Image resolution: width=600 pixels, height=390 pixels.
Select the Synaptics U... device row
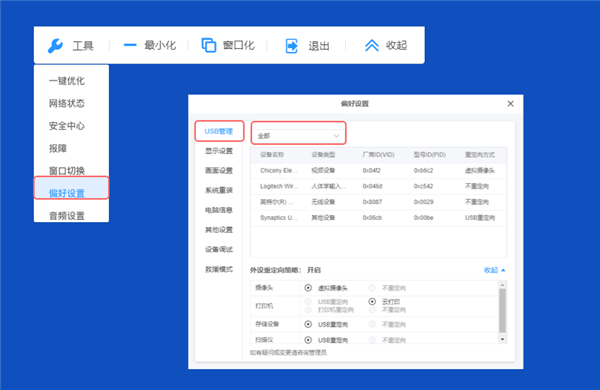[x=378, y=218]
